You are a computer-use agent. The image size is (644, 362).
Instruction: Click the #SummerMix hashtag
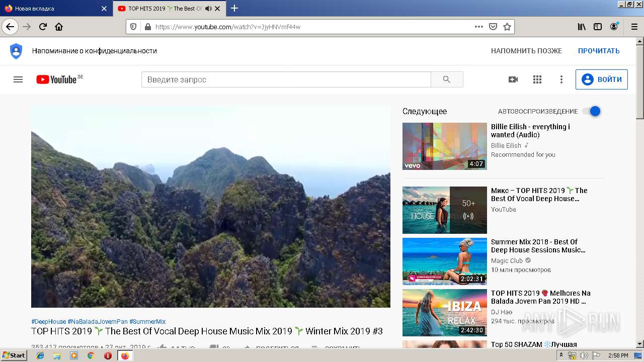pos(147,322)
